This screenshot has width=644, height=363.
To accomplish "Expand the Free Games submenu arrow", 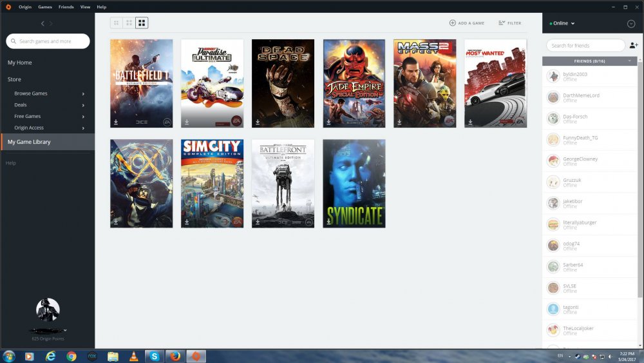I will click(x=83, y=117).
